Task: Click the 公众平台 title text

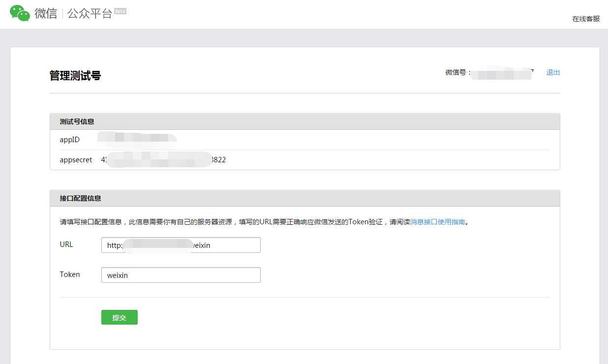Action: tap(90, 13)
